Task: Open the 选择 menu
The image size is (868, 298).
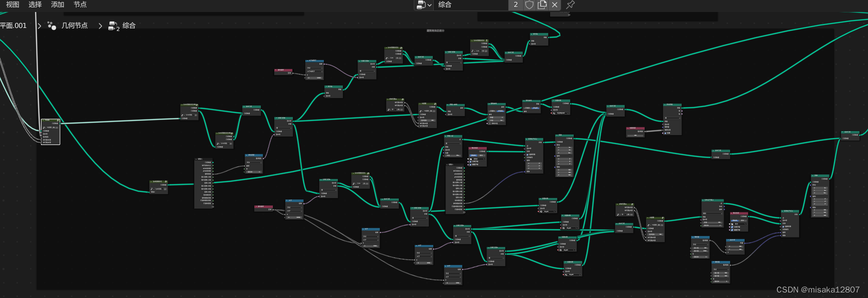Action: [x=35, y=4]
